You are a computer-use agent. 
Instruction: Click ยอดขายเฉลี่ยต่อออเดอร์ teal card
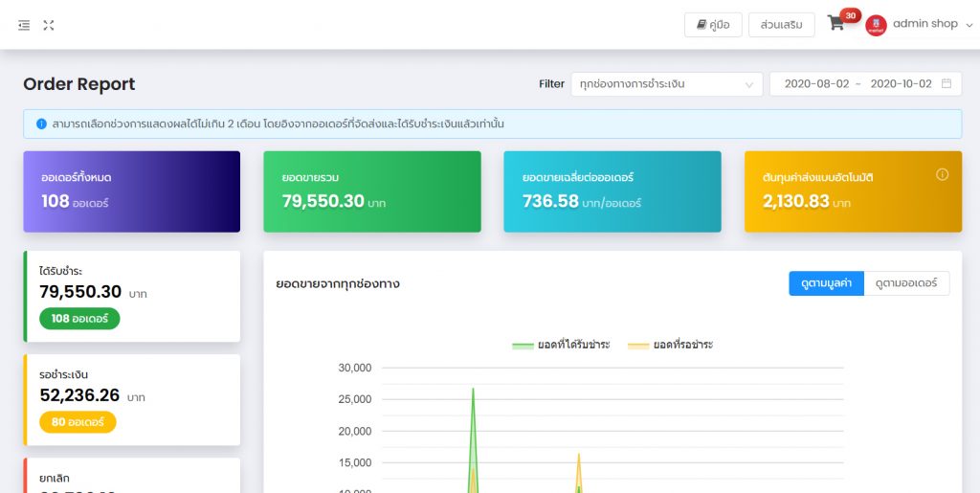coord(612,191)
